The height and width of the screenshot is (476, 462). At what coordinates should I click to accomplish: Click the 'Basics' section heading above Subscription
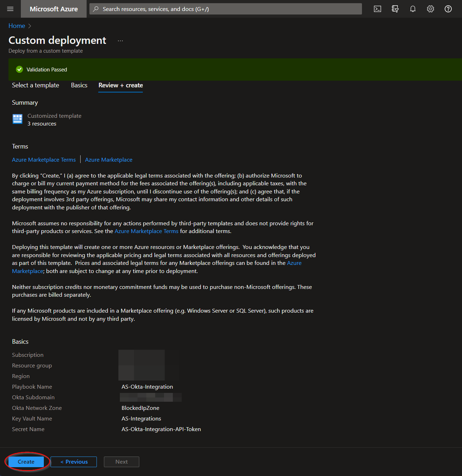click(20, 342)
